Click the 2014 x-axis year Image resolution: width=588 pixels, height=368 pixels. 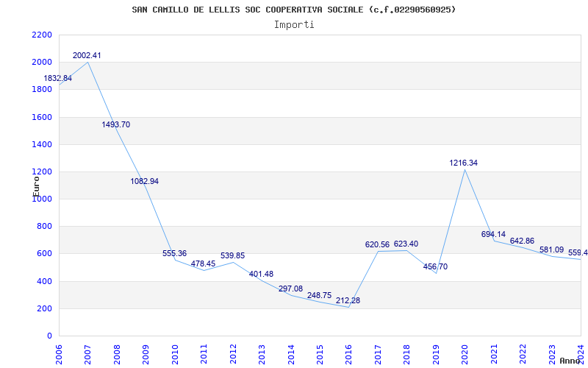tap(291, 355)
